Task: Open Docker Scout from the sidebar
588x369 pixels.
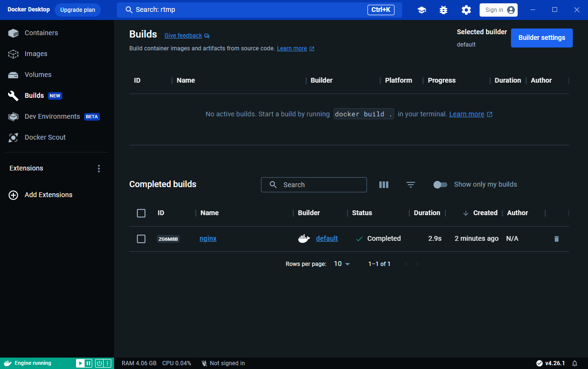Action: coord(45,137)
